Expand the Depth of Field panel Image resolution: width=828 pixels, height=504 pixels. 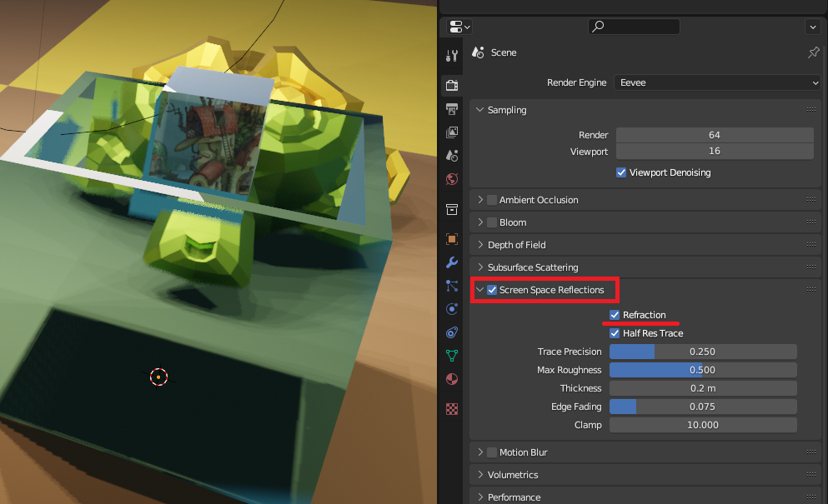point(480,244)
